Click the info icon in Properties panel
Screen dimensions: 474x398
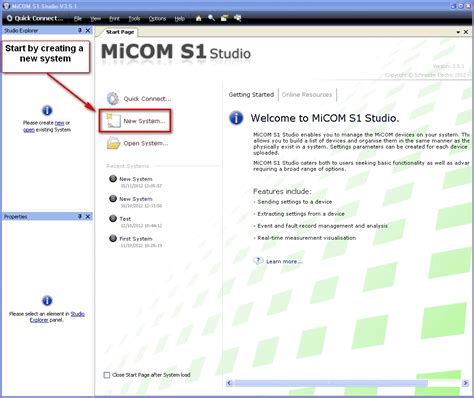[x=47, y=300]
